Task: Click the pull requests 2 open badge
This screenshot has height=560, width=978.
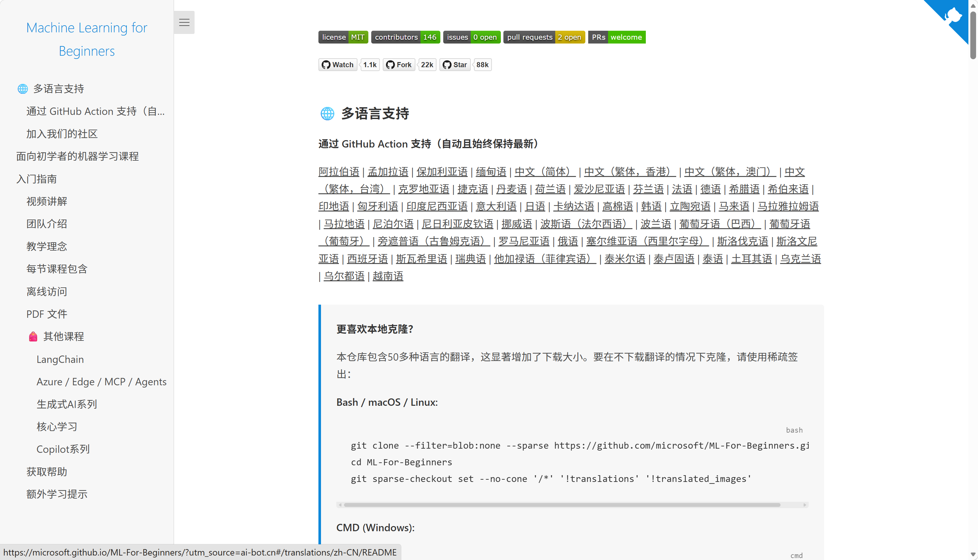Action: point(544,37)
